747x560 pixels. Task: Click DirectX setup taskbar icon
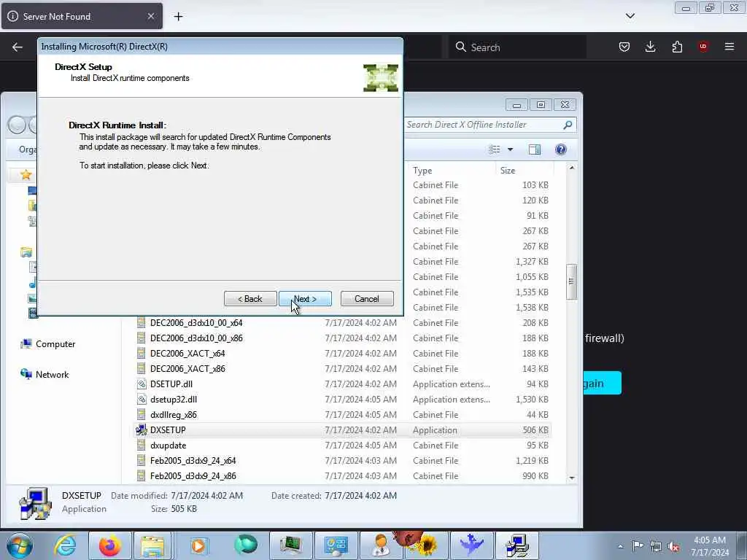(517, 545)
